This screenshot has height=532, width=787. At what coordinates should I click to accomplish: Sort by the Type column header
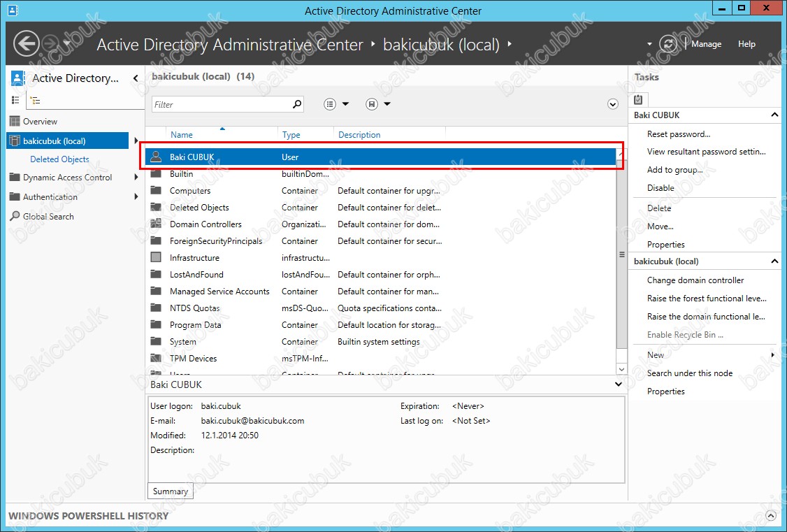point(291,134)
